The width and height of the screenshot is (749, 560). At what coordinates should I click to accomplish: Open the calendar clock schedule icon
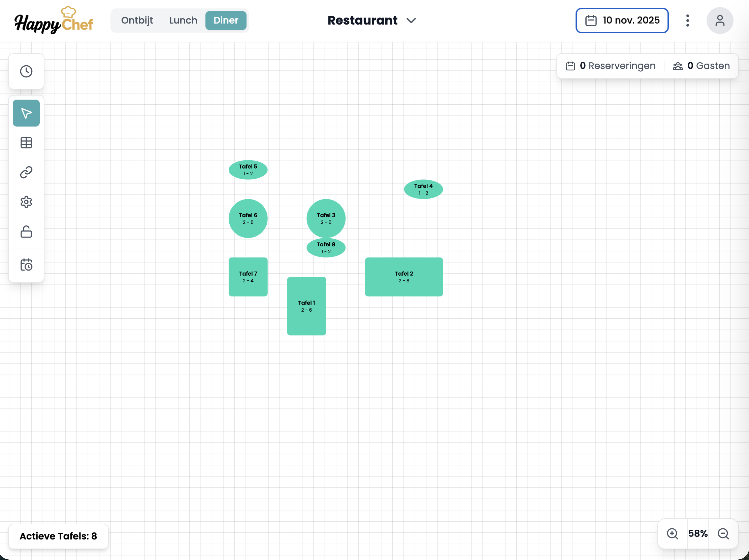(26, 265)
